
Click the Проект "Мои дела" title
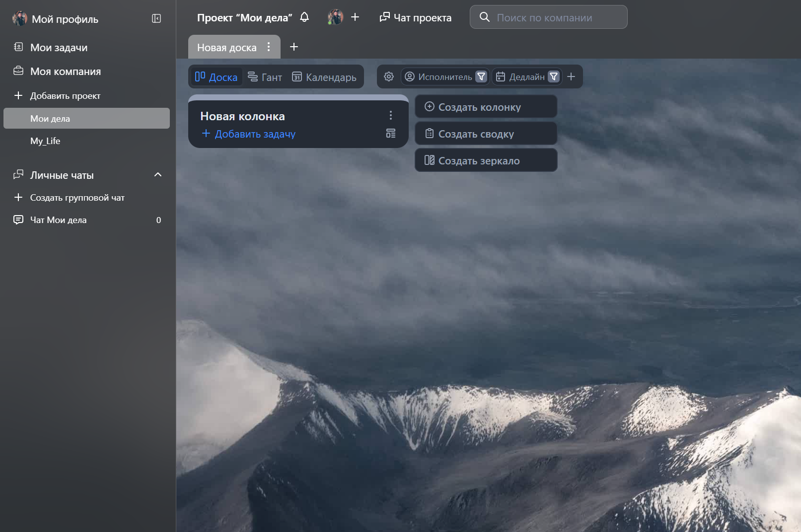[x=245, y=17]
